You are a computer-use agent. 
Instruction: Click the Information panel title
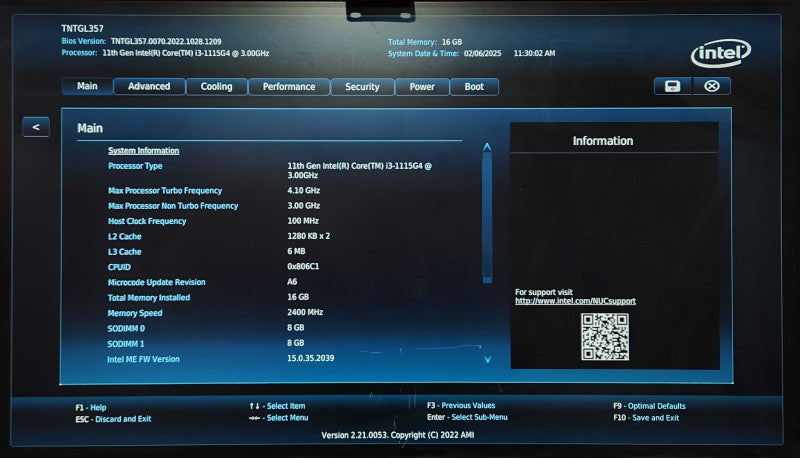[x=603, y=141]
